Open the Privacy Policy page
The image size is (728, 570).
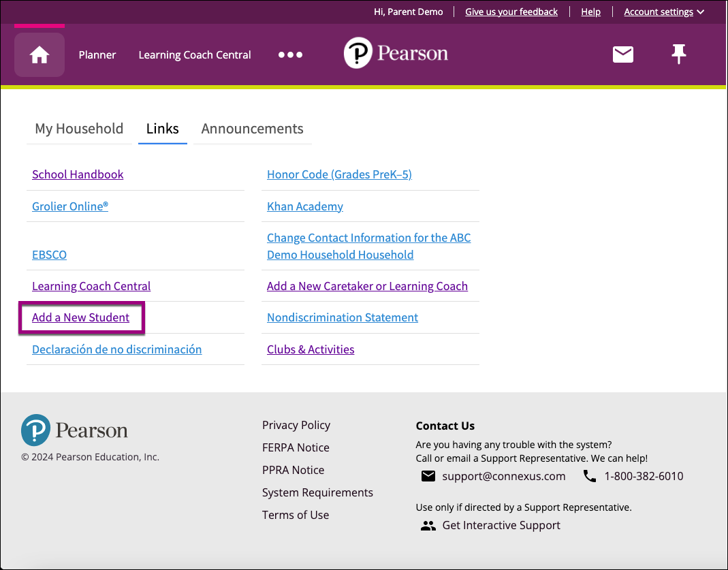pos(296,424)
